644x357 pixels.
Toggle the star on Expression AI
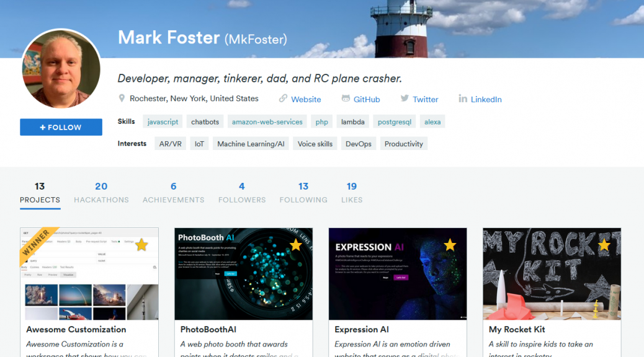450,245
